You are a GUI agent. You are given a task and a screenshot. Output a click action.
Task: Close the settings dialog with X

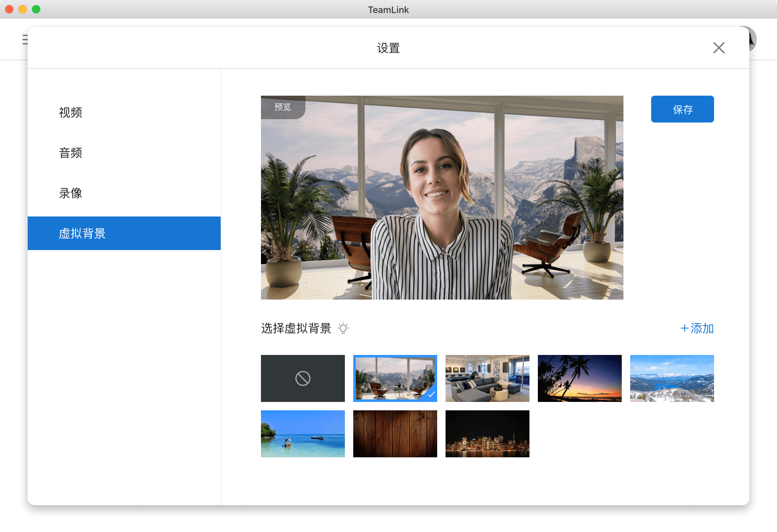coord(719,48)
